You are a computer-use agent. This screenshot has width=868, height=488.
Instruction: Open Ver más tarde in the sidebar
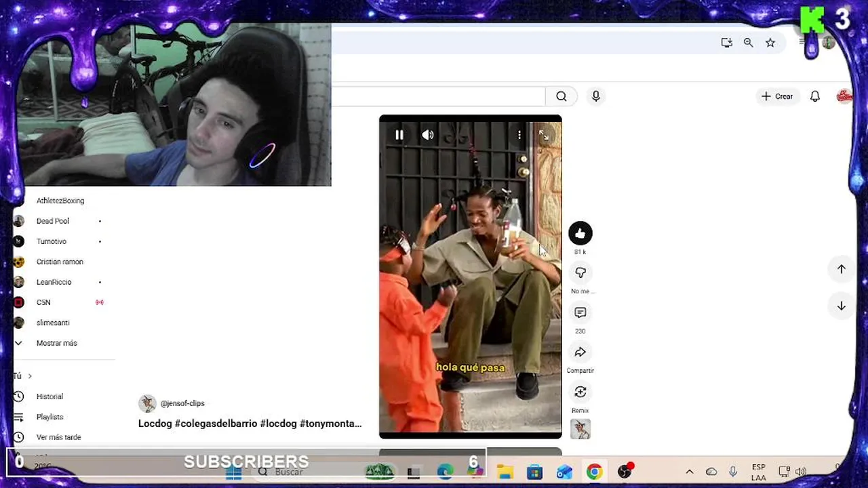[x=58, y=437]
